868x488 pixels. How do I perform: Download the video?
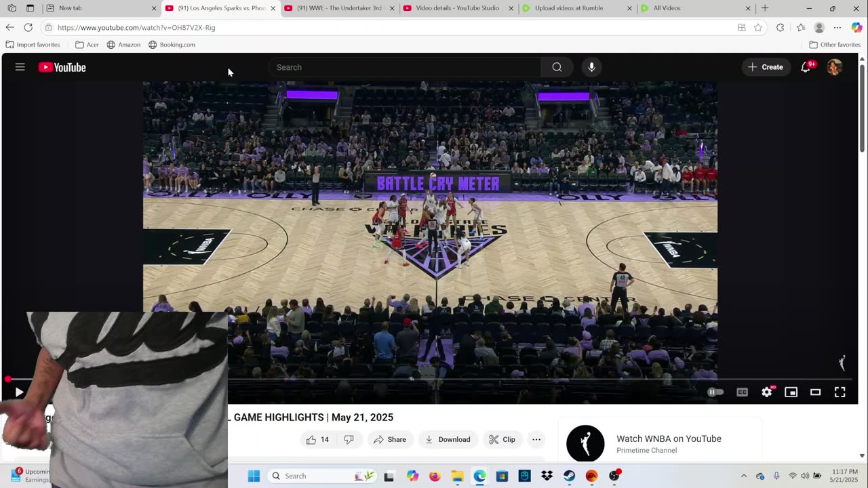point(448,439)
